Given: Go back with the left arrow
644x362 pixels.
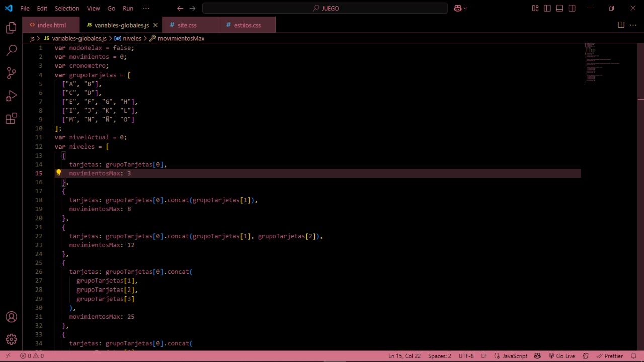Looking at the screenshot, I should [x=180, y=8].
